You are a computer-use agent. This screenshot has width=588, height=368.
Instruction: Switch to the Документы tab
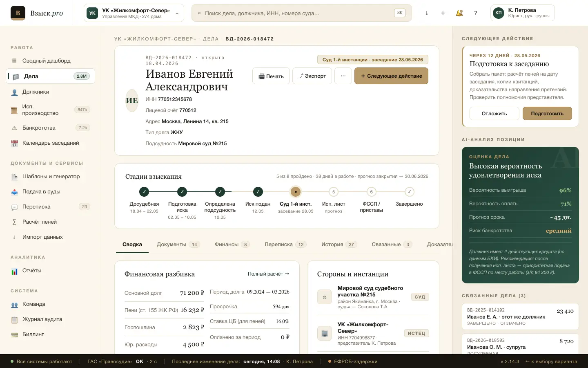click(x=178, y=245)
